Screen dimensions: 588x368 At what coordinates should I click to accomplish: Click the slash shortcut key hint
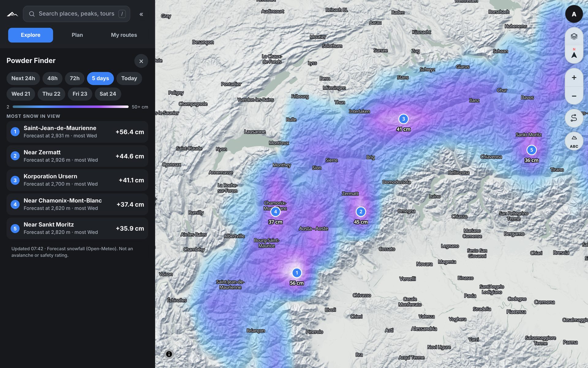click(122, 14)
